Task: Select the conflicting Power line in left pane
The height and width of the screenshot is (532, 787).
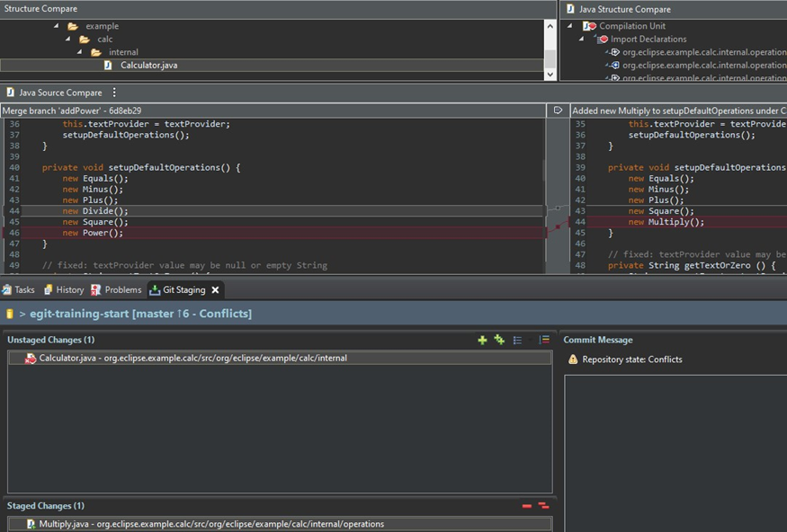Action: point(135,232)
